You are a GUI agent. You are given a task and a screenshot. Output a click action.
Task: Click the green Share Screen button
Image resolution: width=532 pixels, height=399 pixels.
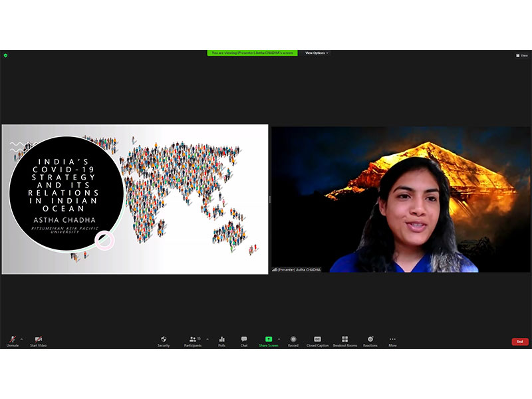point(268,340)
